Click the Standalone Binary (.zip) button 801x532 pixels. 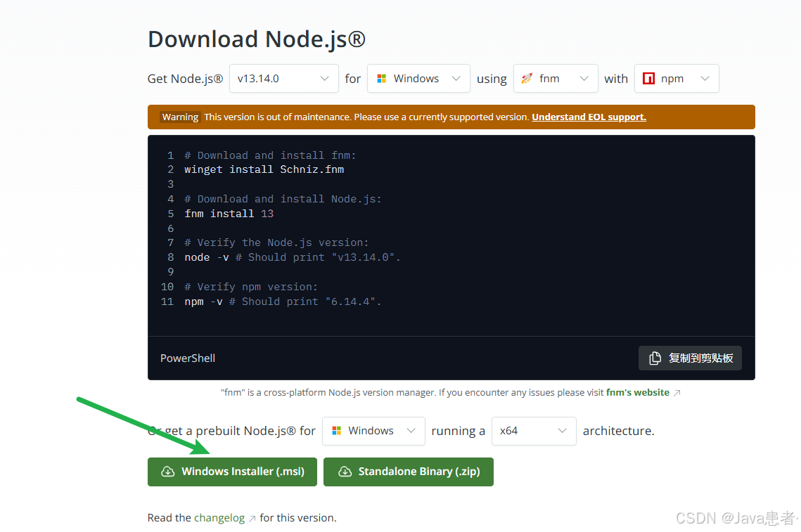click(408, 472)
